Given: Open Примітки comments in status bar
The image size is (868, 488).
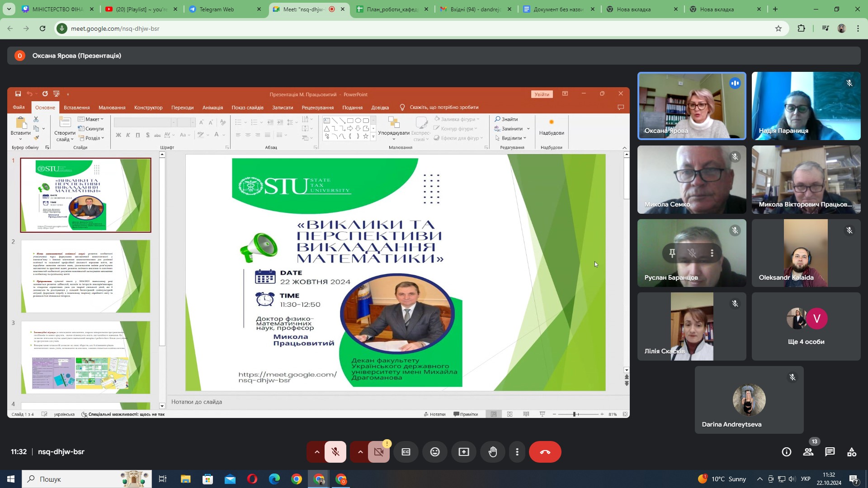Looking at the screenshot, I should pos(466,414).
